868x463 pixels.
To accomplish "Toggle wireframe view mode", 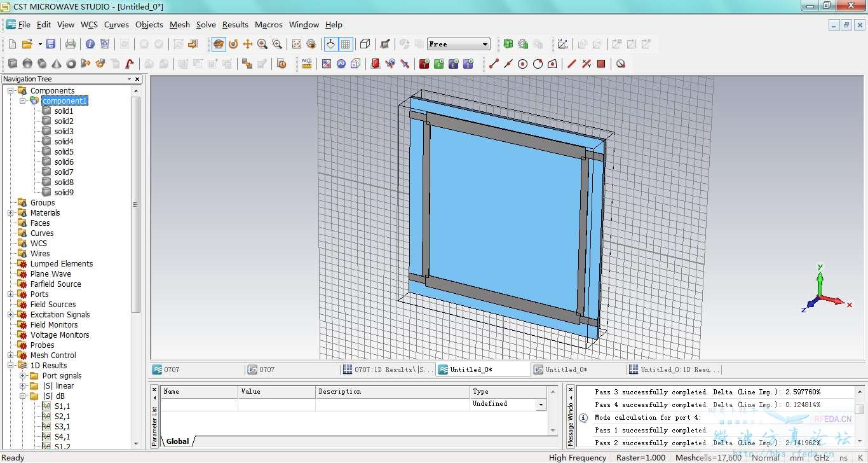I will point(365,44).
